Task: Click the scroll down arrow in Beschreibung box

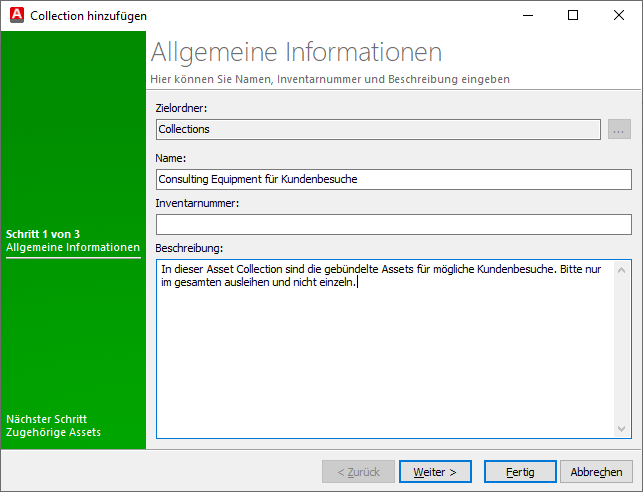Action: point(623,428)
